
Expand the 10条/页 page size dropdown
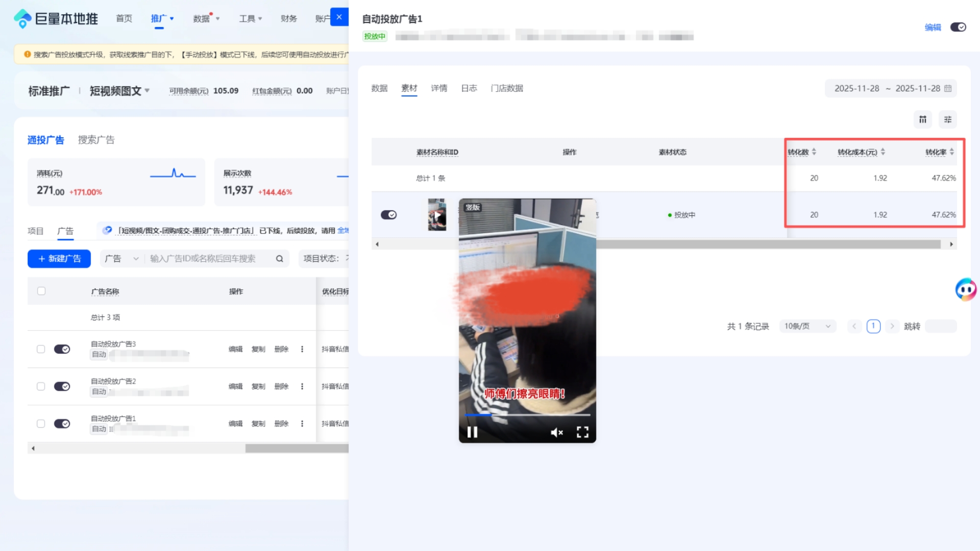pyautogui.click(x=807, y=326)
